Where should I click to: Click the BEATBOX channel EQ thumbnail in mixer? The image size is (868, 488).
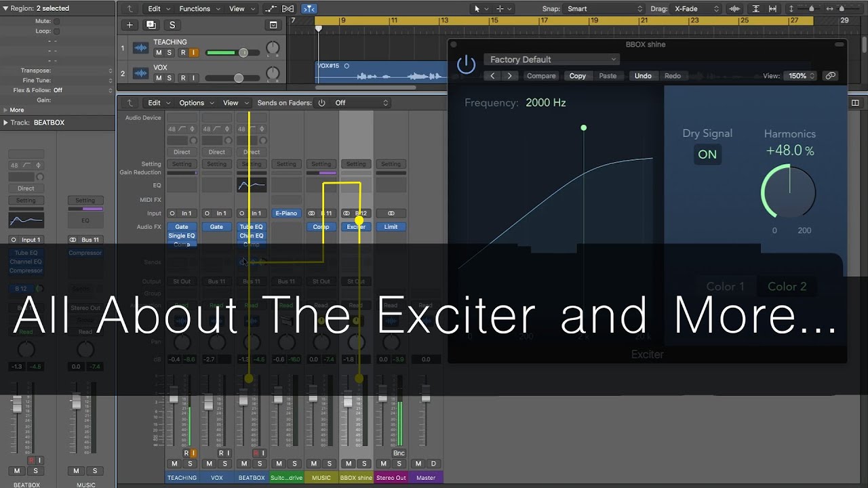coord(252,185)
